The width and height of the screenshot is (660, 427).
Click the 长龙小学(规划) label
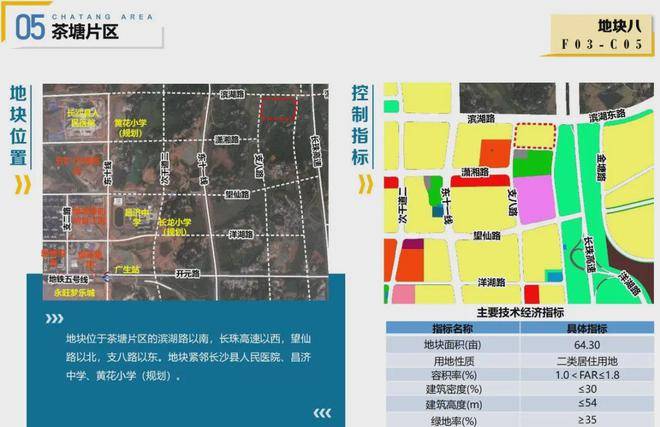point(174,227)
